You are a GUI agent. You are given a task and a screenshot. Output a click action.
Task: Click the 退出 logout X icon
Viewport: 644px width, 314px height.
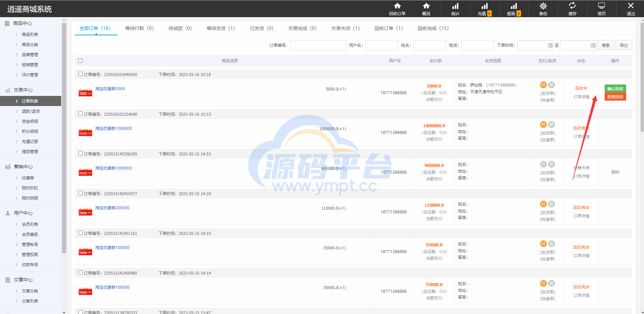[631, 6]
